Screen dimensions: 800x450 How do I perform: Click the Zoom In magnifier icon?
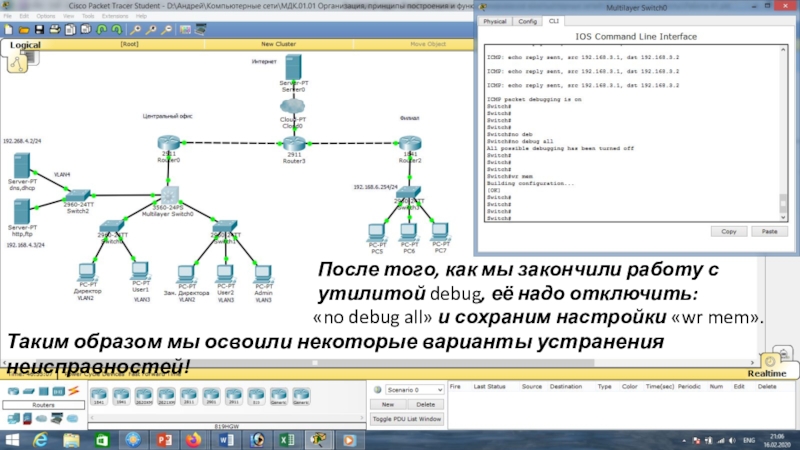[135, 30]
